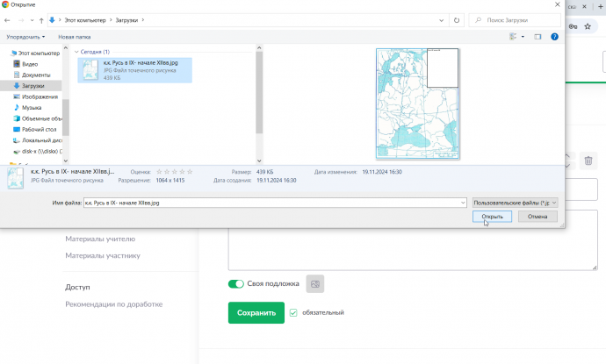606x364 pixels.
Task: Click the green Сохранить button
Action: pyautogui.click(x=256, y=313)
